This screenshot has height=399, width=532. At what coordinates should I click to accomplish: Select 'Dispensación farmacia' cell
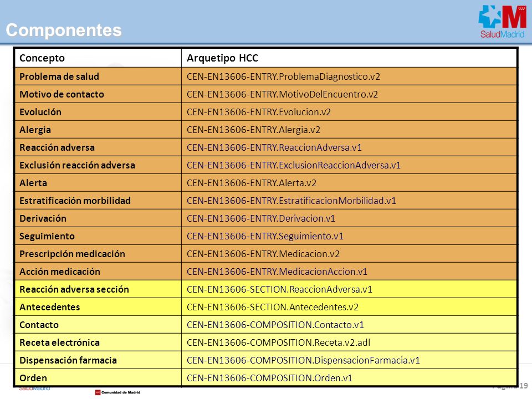coord(98,360)
